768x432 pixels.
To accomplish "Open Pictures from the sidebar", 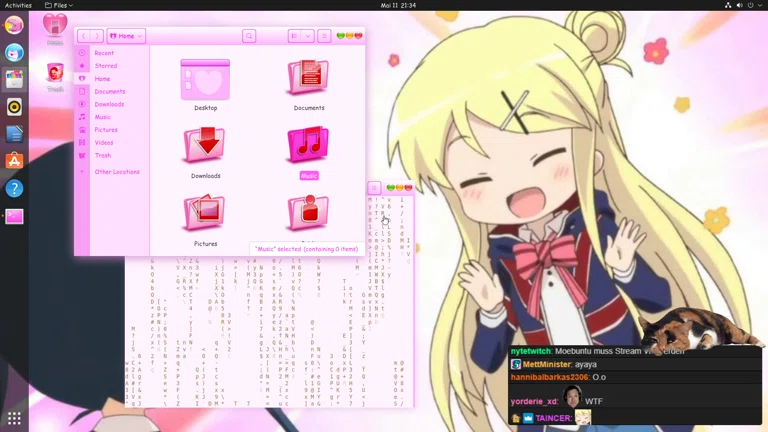I will [x=106, y=129].
